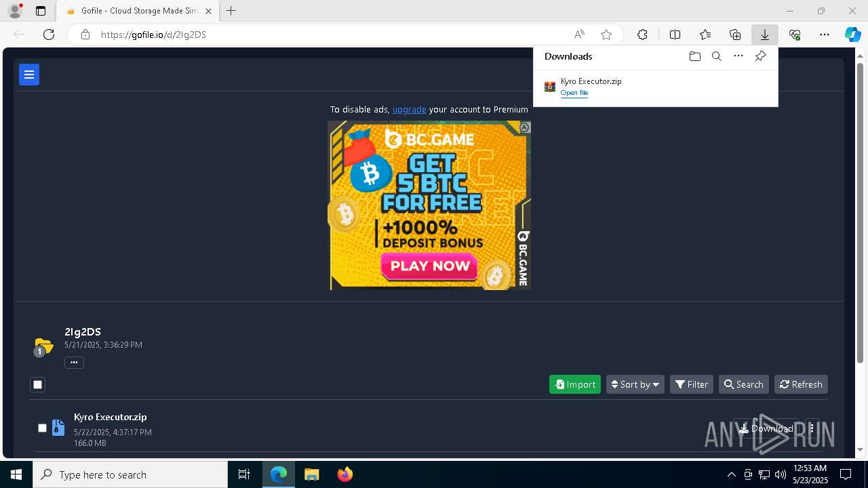Click the ad choices icon on banner

(524, 127)
